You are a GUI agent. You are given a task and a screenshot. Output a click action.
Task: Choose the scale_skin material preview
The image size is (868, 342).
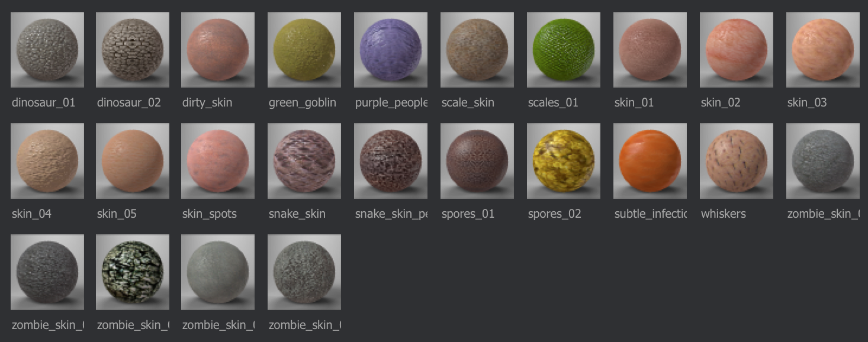click(477, 50)
